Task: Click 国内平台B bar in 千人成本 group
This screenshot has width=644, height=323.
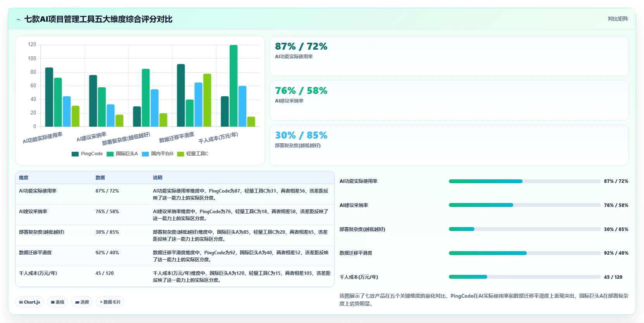Action: click(x=242, y=106)
